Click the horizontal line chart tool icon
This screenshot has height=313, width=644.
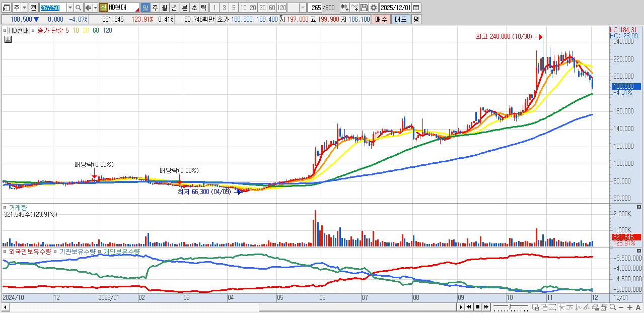pyautogui.click(x=569, y=307)
